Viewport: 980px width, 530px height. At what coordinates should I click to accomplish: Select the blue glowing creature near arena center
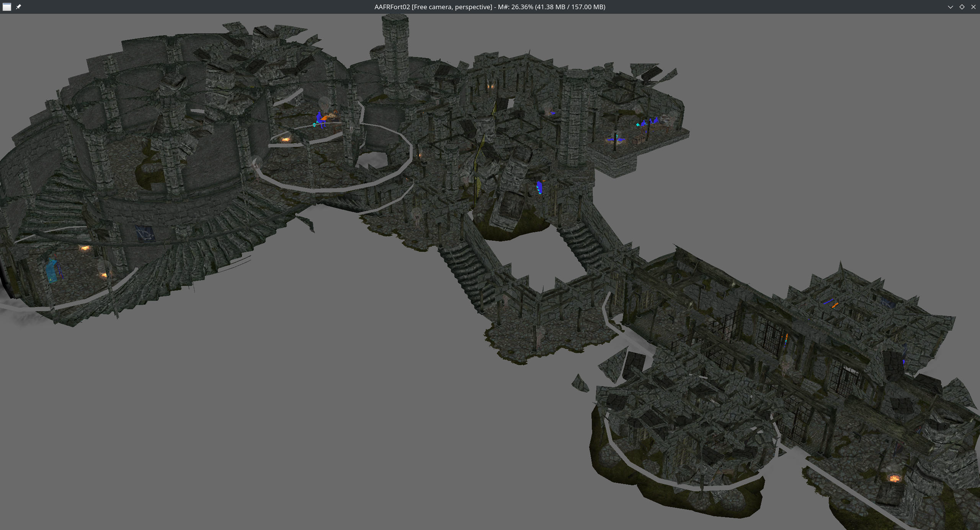320,118
